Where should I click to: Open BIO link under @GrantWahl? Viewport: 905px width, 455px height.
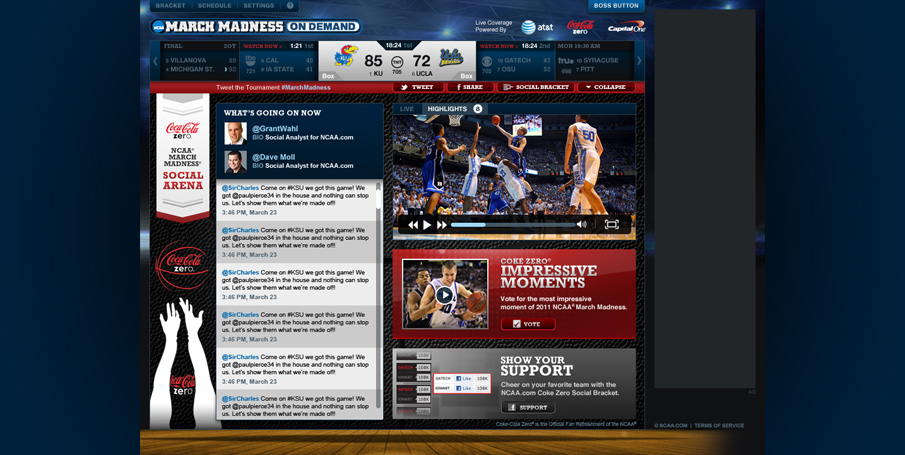point(257,137)
